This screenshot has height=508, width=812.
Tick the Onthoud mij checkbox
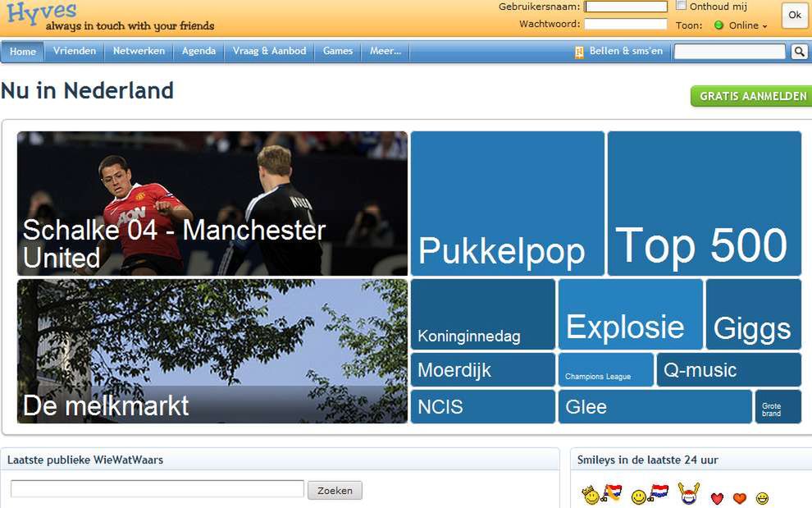[681, 5]
